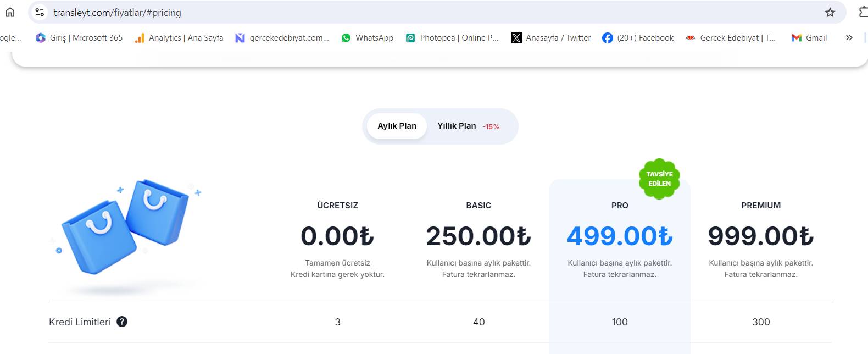Screen dimensions: 868x354
Task: Click the browser home icon
Action: point(10,12)
